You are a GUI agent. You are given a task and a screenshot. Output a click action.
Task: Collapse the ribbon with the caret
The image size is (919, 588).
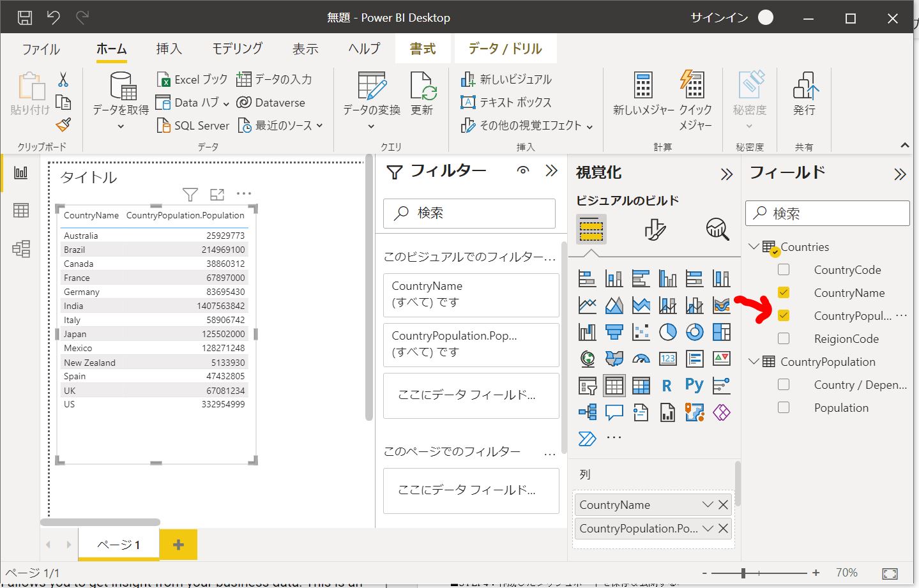904,146
